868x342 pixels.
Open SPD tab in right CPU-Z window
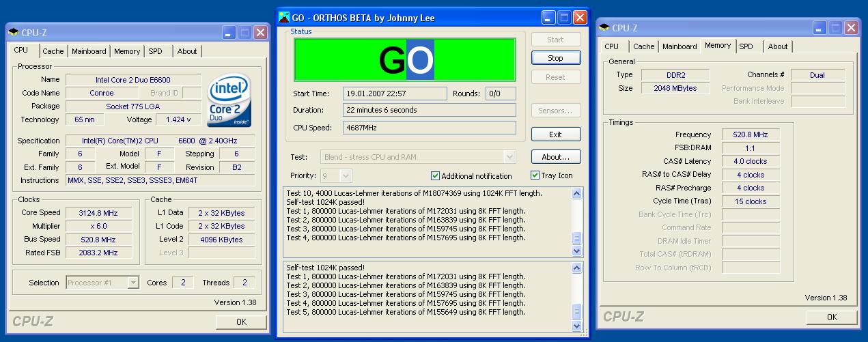click(746, 46)
